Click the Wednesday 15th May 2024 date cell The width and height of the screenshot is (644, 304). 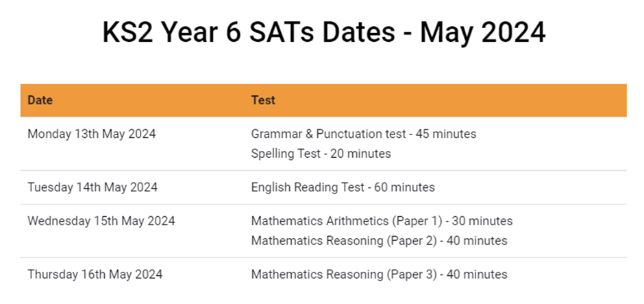101,221
